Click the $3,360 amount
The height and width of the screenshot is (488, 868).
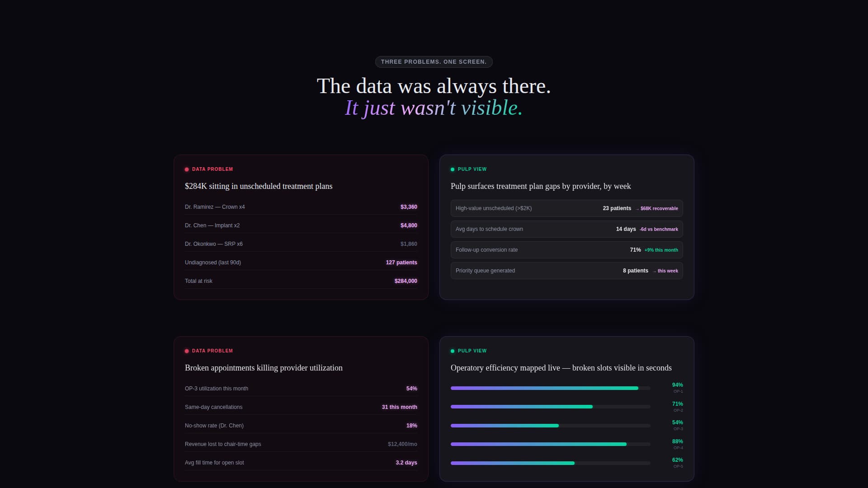(x=409, y=207)
